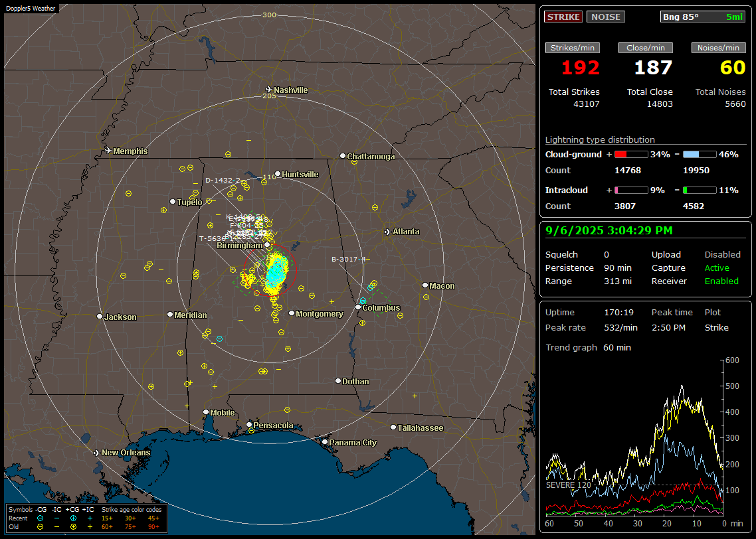Click the negative cloud-ground 46% blue bar
Viewport: 756px width, 539px height.
pyautogui.click(x=700, y=155)
